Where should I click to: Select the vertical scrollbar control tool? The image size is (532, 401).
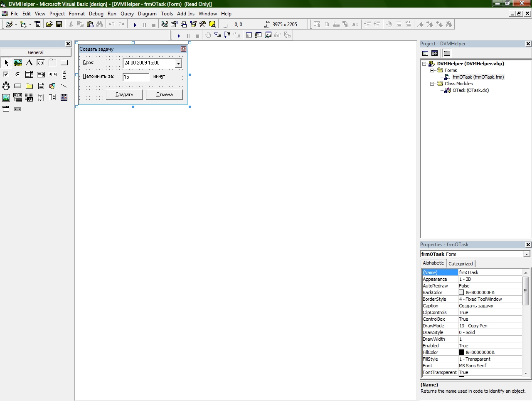(64, 74)
